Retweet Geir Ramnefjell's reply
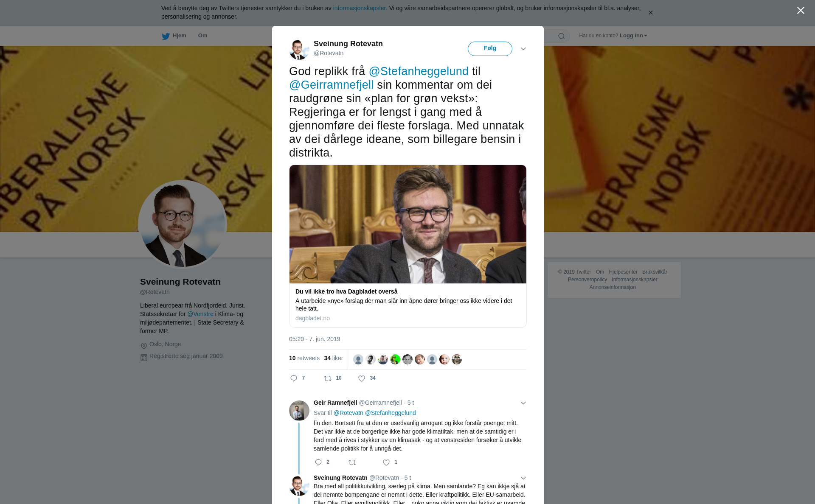The image size is (815, 504). click(352, 462)
